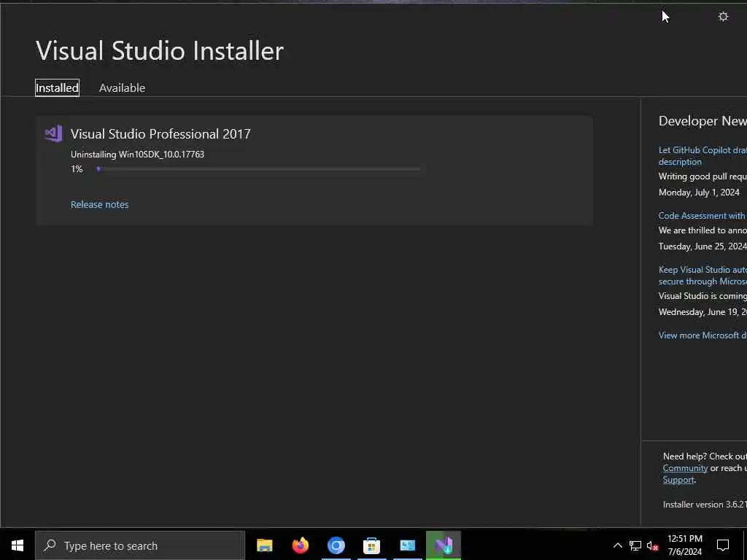The height and width of the screenshot is (560, 747).
Task: Open the Action Center notifications icon
Action: [723, 545]
